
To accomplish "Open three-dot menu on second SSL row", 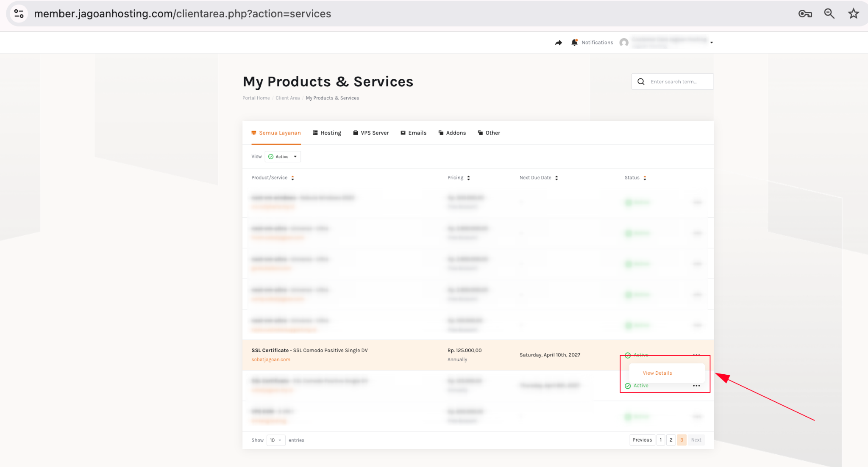I will click(x=696, y=386).
